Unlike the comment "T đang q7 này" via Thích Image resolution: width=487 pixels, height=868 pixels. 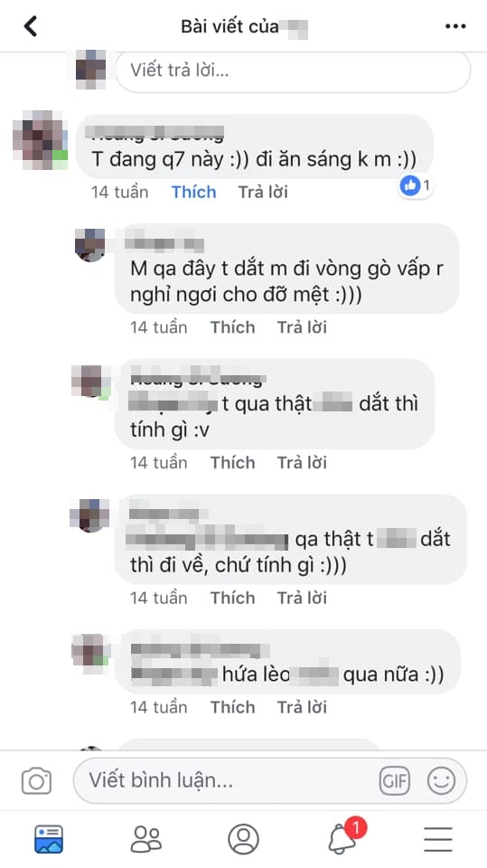click(x=193, y=192)
